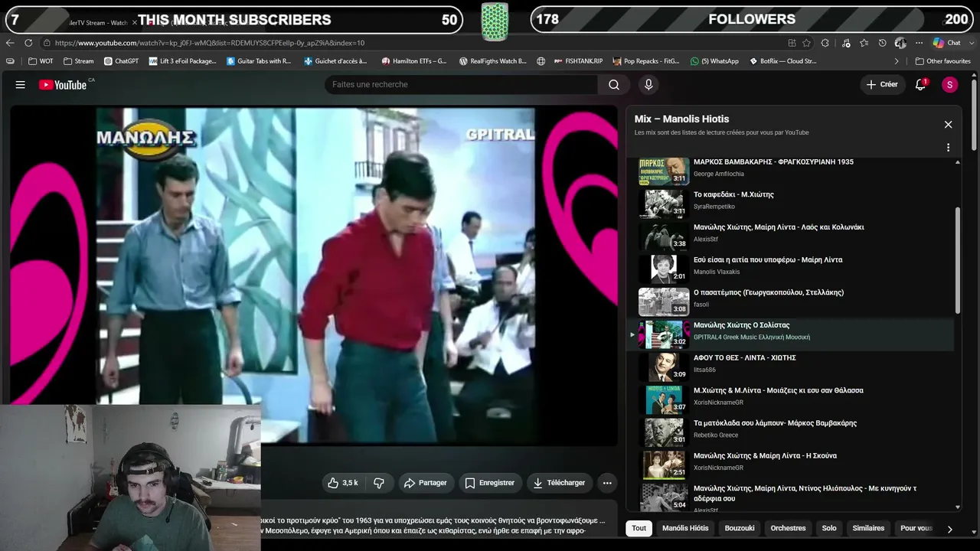Open the browser extensions puzzle icon

point(825,43)
